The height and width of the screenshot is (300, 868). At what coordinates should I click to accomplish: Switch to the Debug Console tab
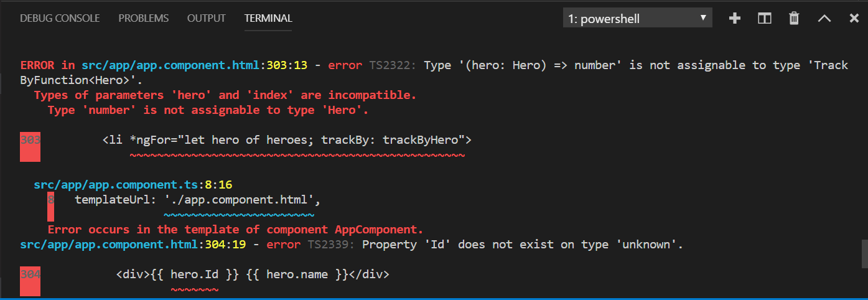pyautogui.click(x=60, y=18)
